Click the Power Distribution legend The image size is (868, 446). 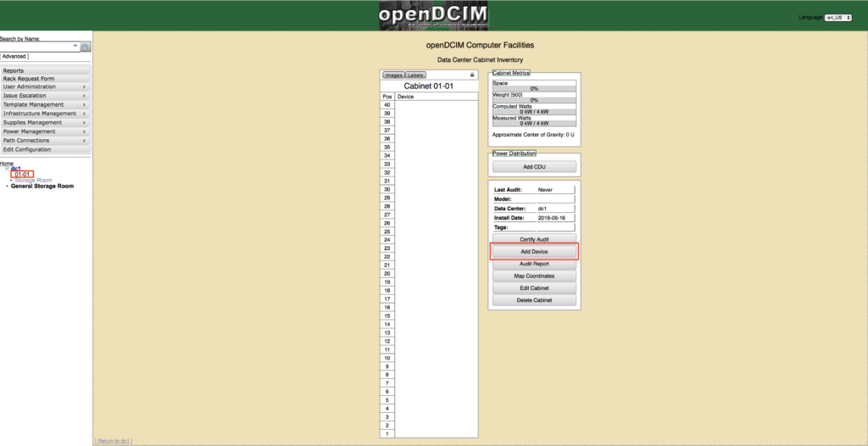tap(515, 153)
